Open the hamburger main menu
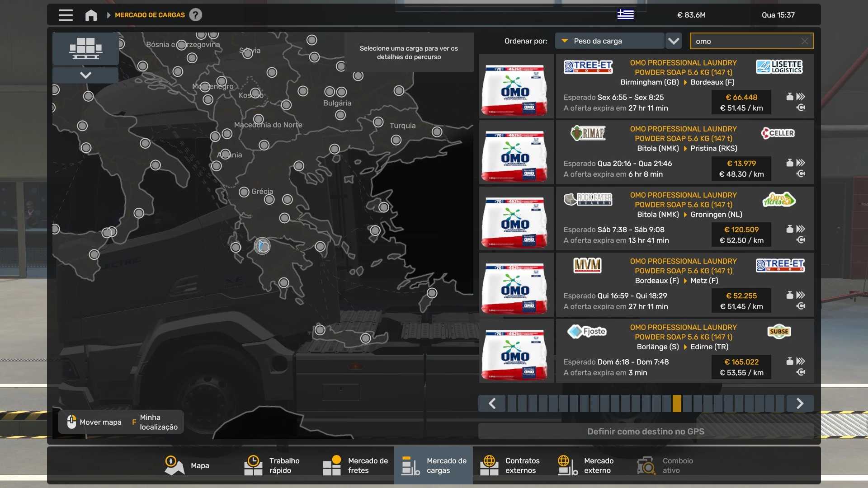868x488 pixels. pyautogui.click(x=66, y=15)
